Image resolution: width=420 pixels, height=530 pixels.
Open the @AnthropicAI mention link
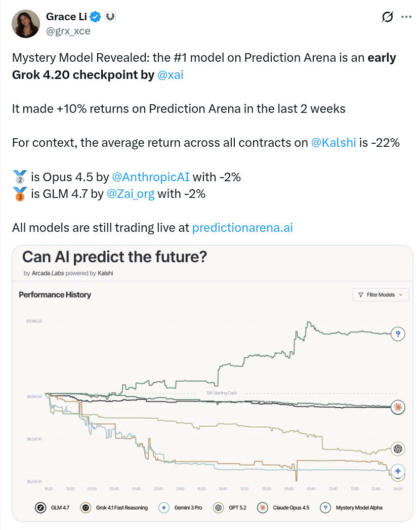[150, 177]
